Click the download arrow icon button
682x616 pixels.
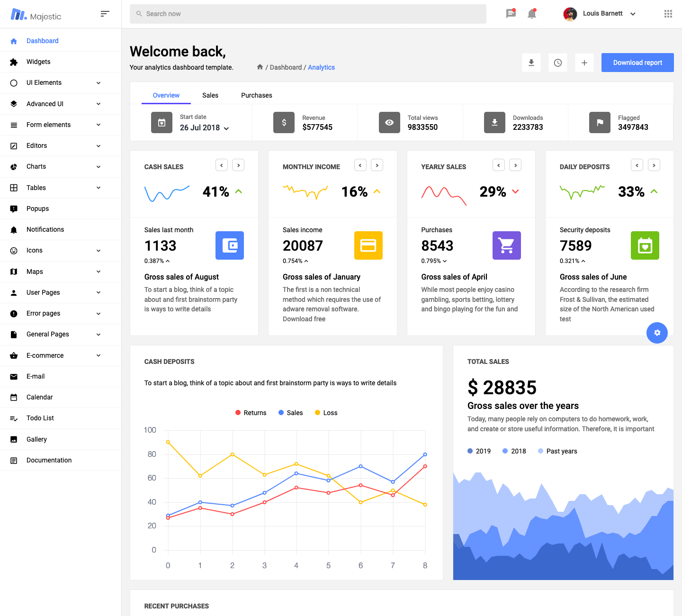click(x=531, y=63)
